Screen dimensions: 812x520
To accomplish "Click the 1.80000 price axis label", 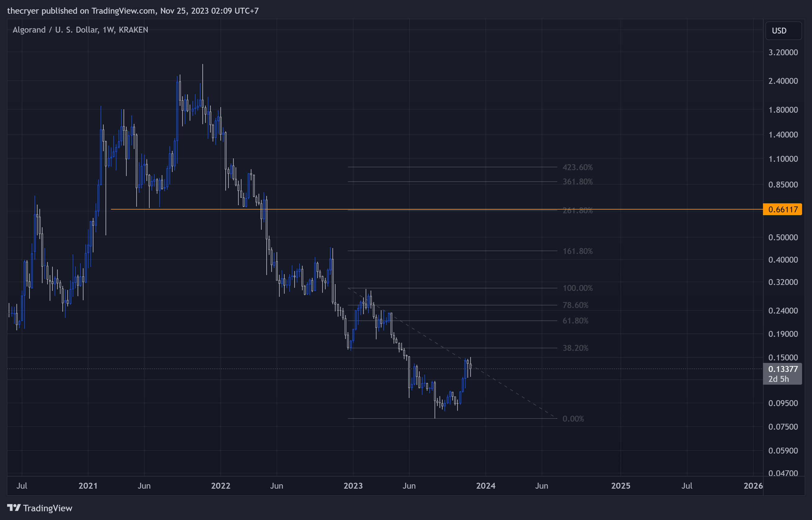I will 783,110.
